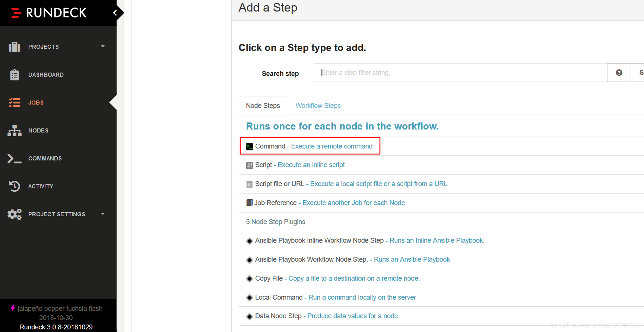Click the help question mark icon beside search
The height and width of the screenshot is (332, 644).
619,73
